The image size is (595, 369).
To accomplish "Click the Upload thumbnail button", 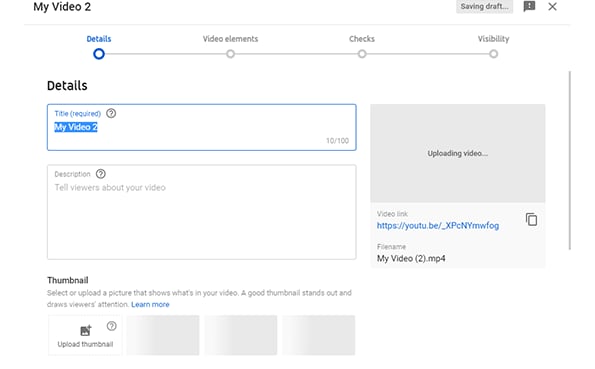I will point(85,335).
